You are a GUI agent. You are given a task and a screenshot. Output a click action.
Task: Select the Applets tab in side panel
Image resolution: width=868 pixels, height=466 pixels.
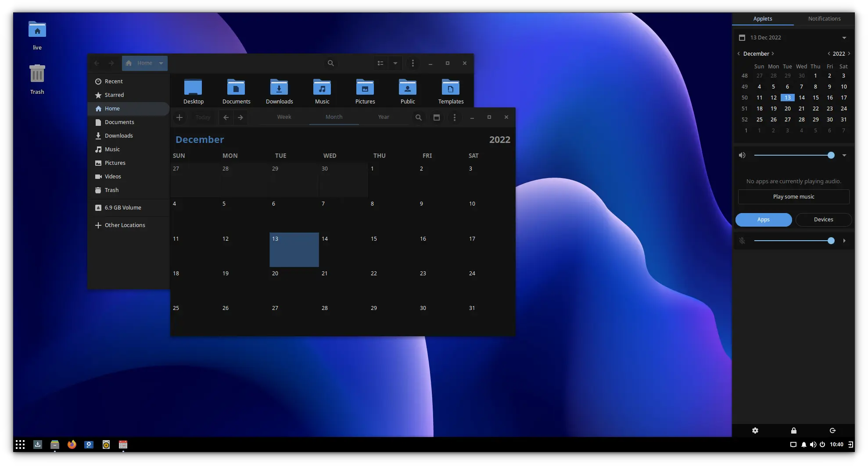coord(763,19)
